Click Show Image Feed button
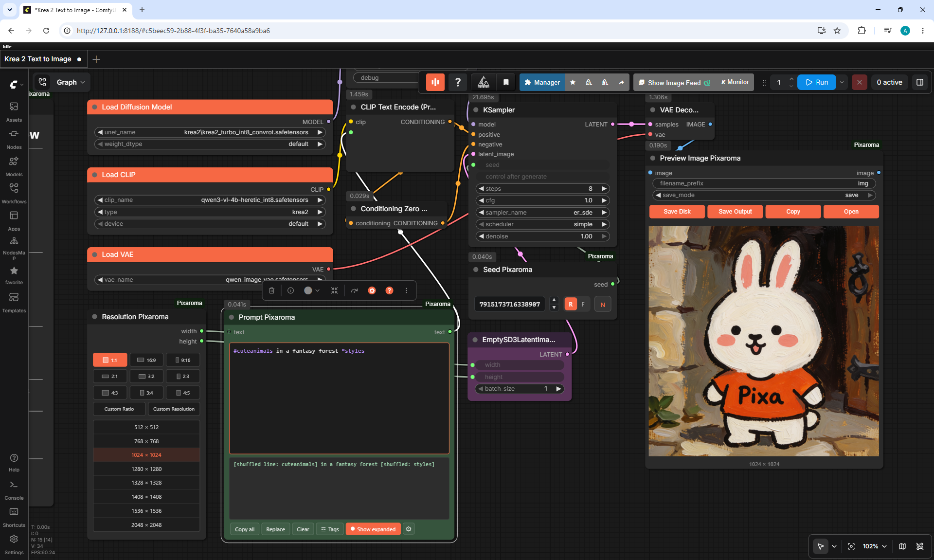Screen dimensions: 934x560 [x=674, y=83]
